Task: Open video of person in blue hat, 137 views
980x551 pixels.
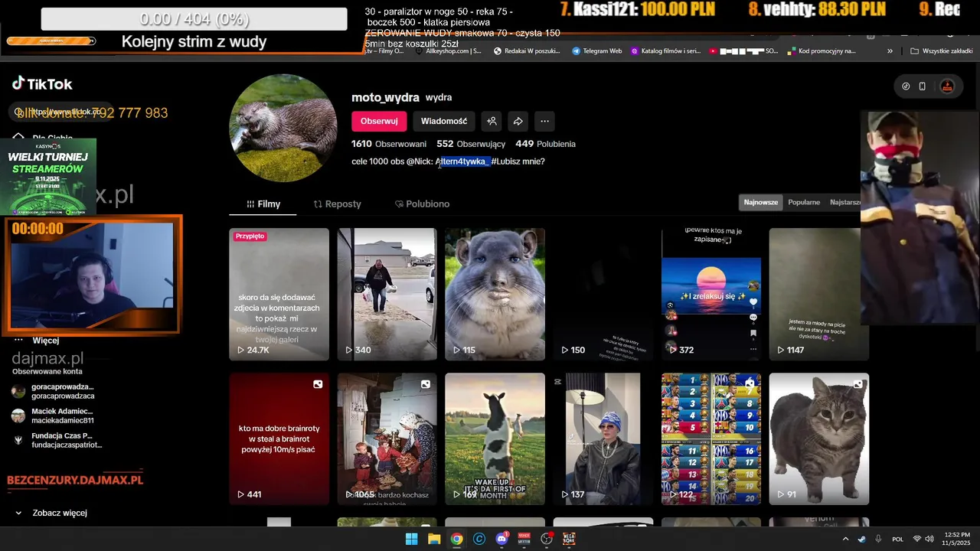Action: click(603, 439)
